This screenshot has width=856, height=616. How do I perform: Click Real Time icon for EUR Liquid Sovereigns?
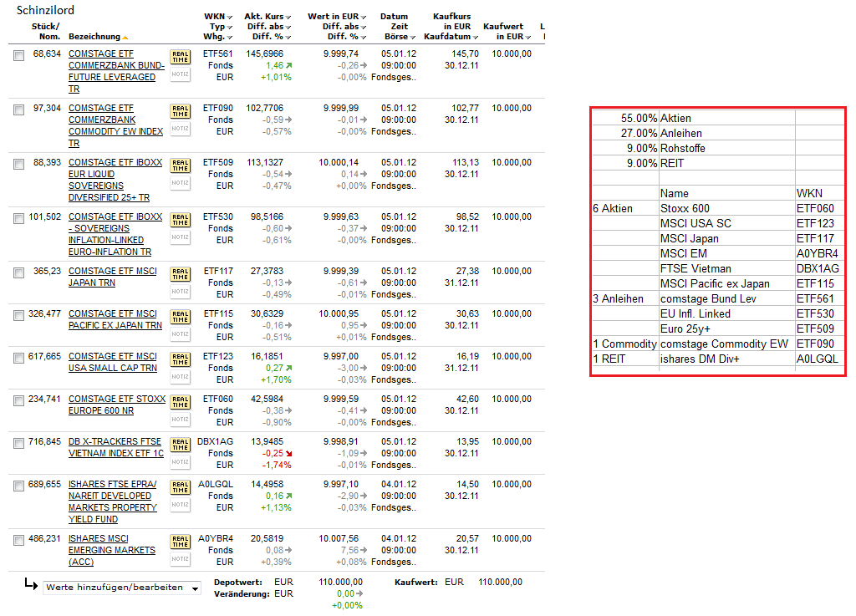(181, 165)
